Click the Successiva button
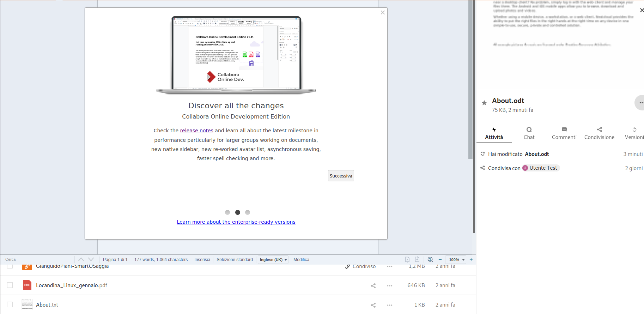644x314 pixels. [x=341, y=176]
